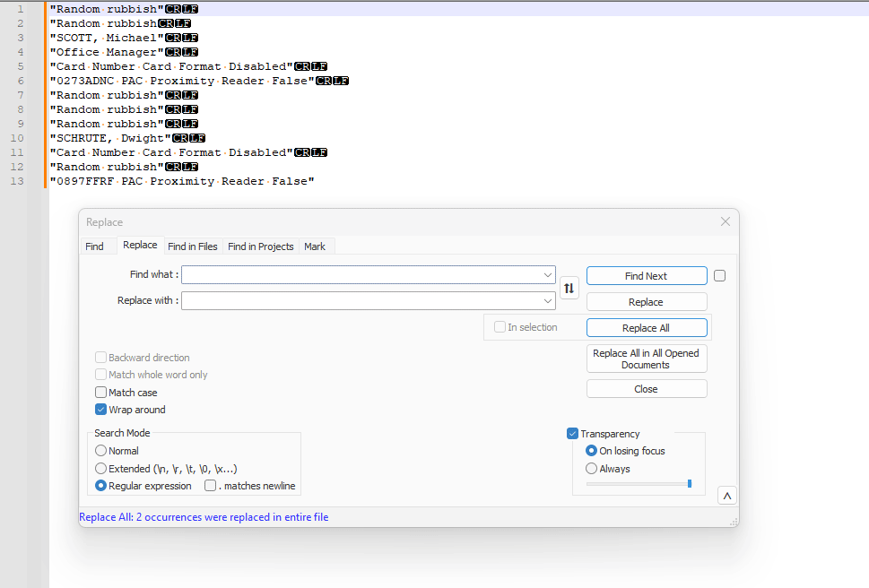Click "Card Number Card Format Disabled" on line 11

(x=171, y=152)
